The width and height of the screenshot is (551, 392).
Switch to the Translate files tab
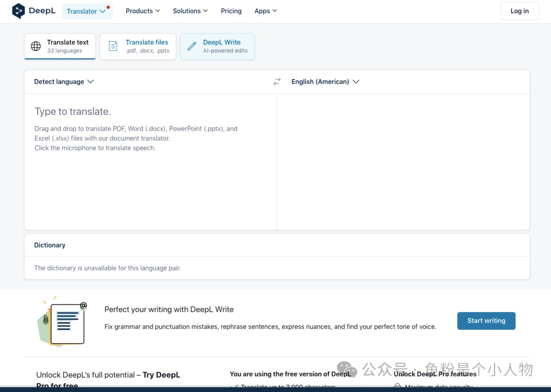138,46
